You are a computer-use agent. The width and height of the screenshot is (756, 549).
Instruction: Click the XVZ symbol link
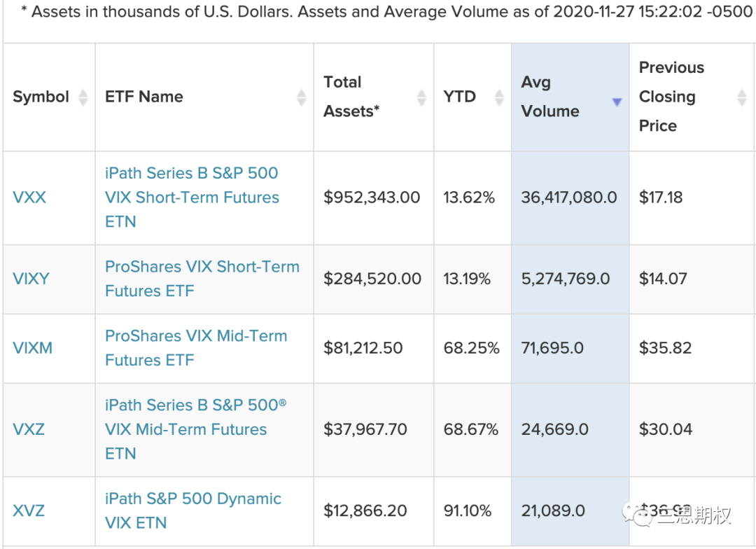pos(29,510)
